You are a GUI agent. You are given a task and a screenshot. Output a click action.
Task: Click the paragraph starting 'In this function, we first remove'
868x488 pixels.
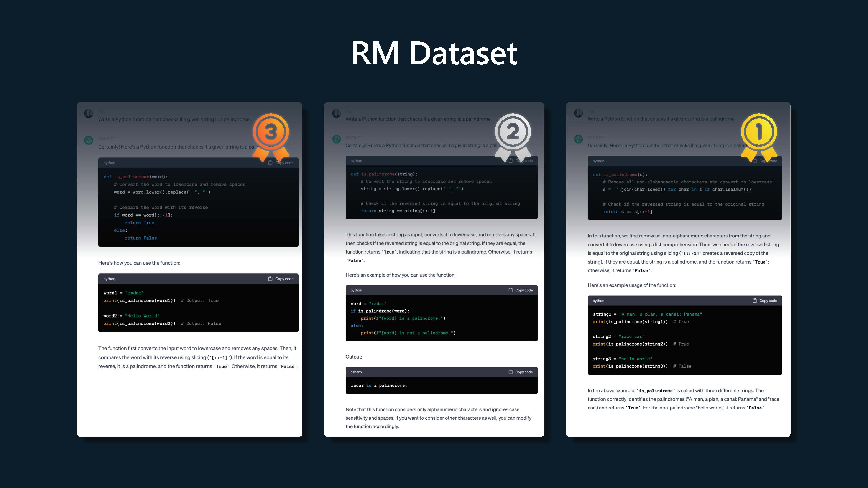click(683, 253)
